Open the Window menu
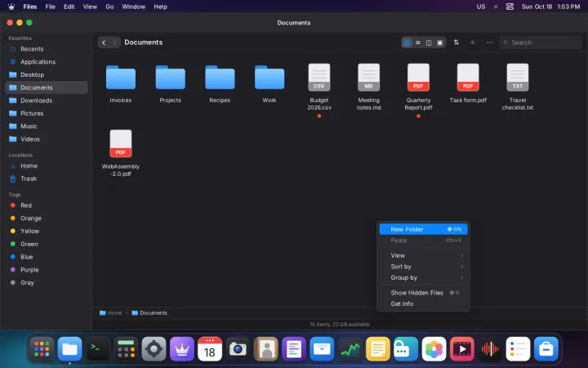This screenshot has height=368, width=588. click(133, 7)
